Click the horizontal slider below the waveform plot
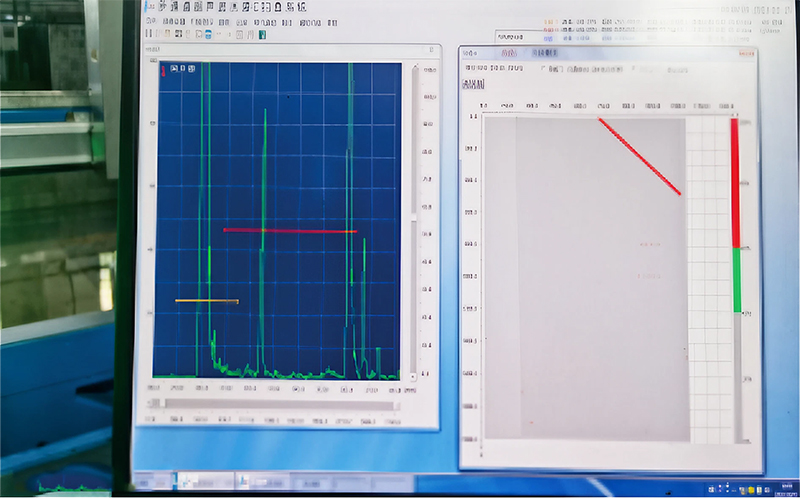800x498 pixels. click(x=272, y=405)
